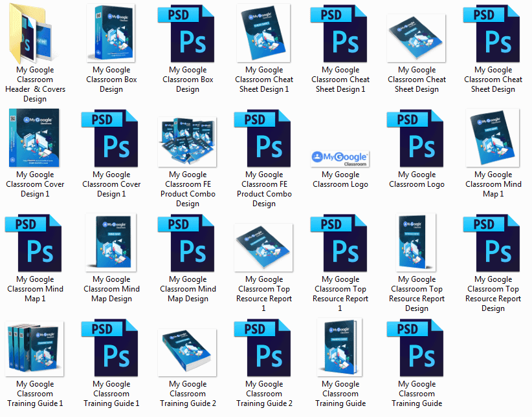Select Cheat Sheet Design image thumbnail without number

pos(416,38)
